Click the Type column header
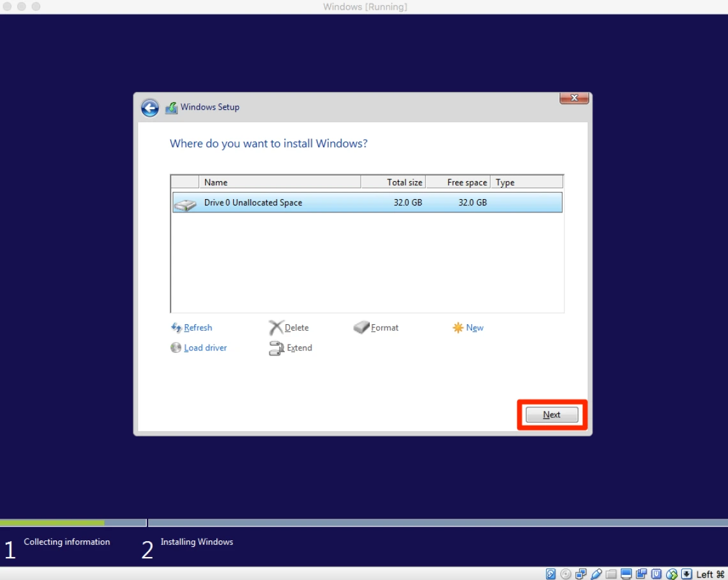This screenshot has width=728, height=580. point(527,182)
